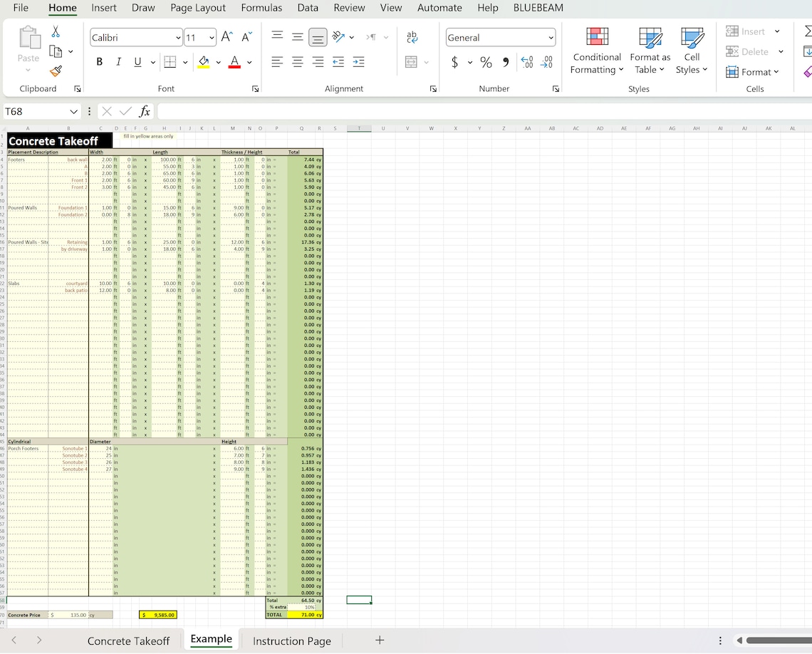This screenshot has width=812, height=654.
Task: Open the Fill Color dropdown arrow
Action: [218, 63]
